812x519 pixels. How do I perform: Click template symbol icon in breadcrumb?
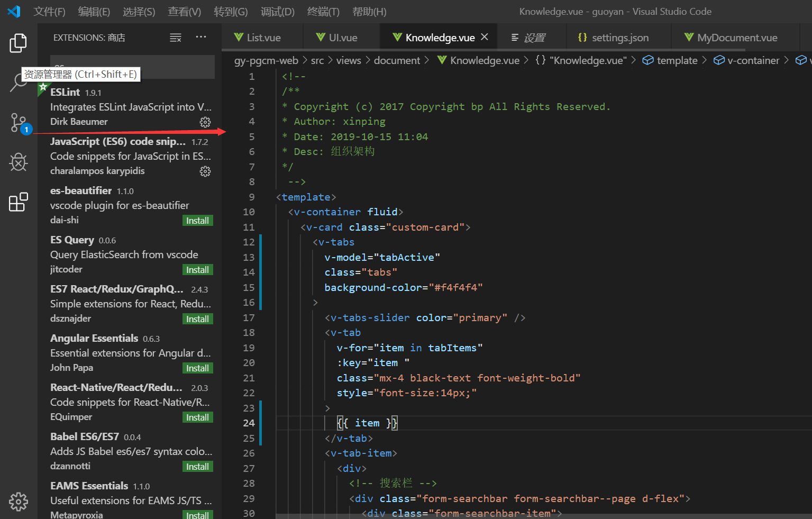coord(648,60)
